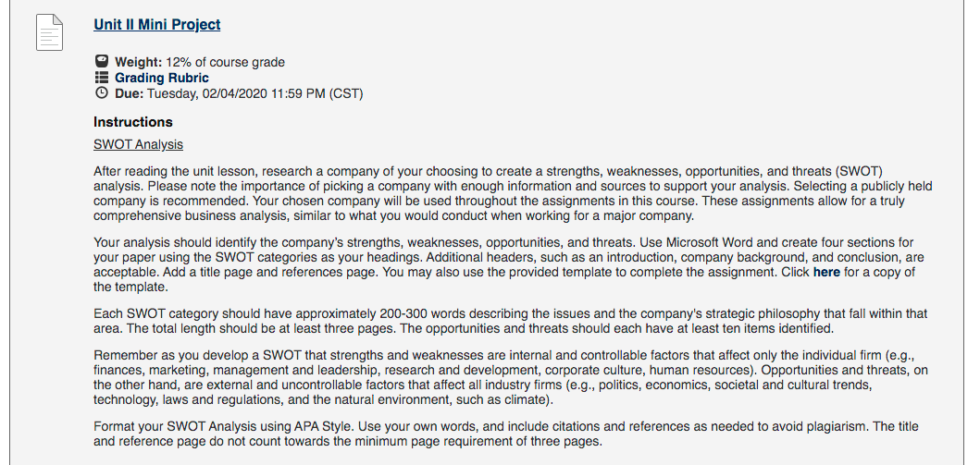Click the underlined SWOT Analysis heading

[x=138, y=144]
